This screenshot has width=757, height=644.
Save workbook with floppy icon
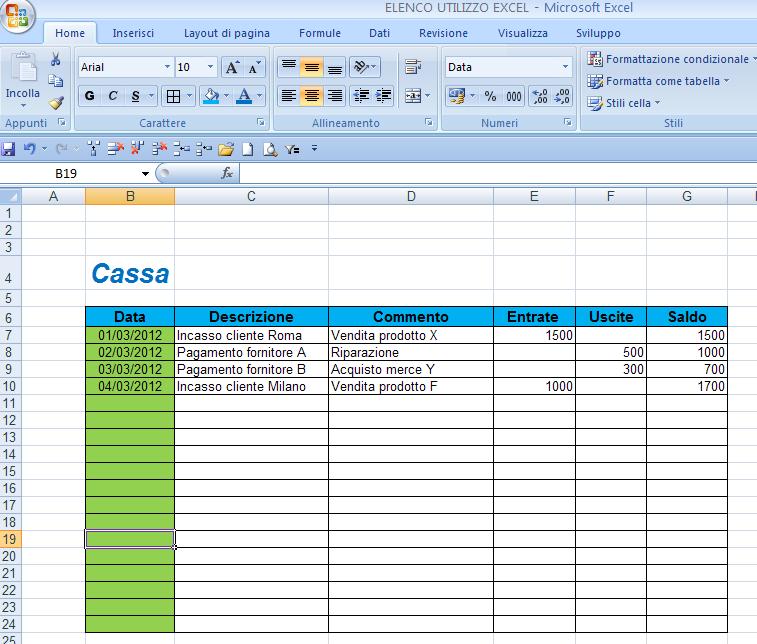(8, 149)
